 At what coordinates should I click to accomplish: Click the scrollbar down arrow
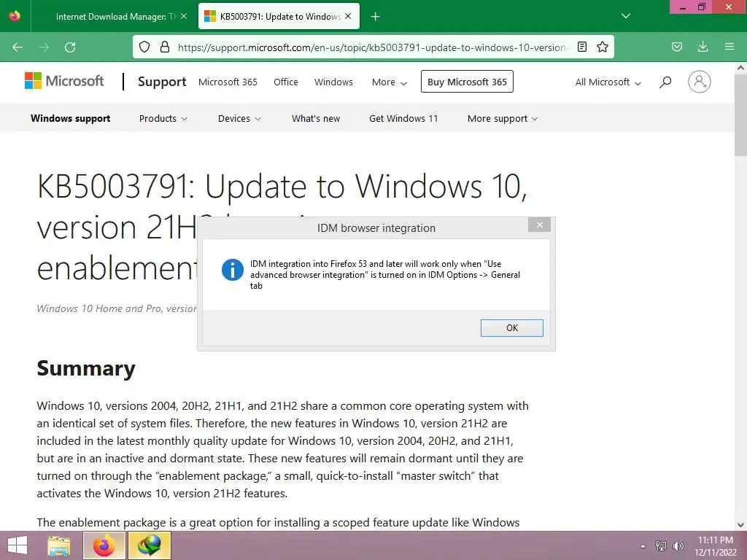coord(740,525)
